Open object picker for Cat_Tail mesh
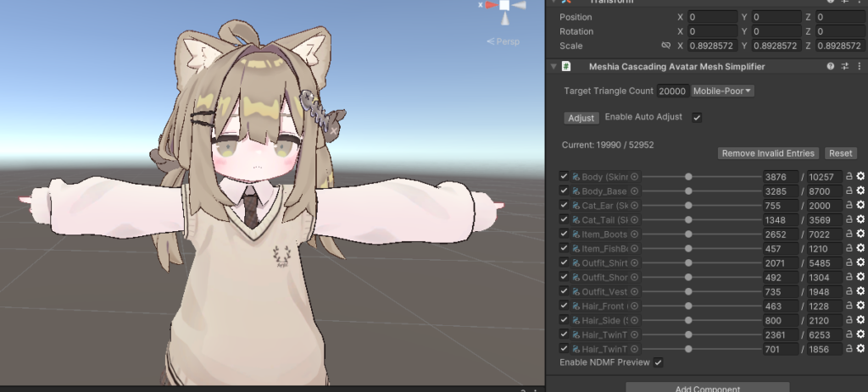Image resolution: width=868 pixels, height=392 pixels. point(635,220)
